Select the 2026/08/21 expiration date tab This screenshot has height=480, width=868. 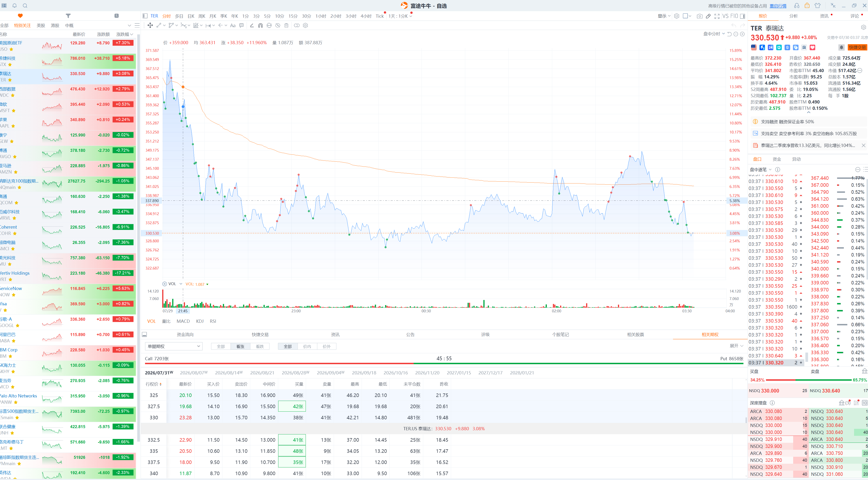(262, 373)
